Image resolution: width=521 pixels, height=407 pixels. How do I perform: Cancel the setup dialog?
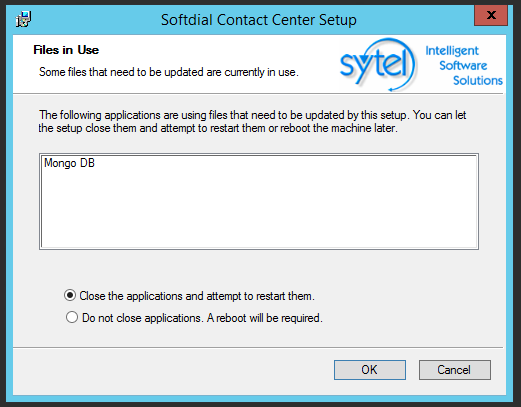455,370
